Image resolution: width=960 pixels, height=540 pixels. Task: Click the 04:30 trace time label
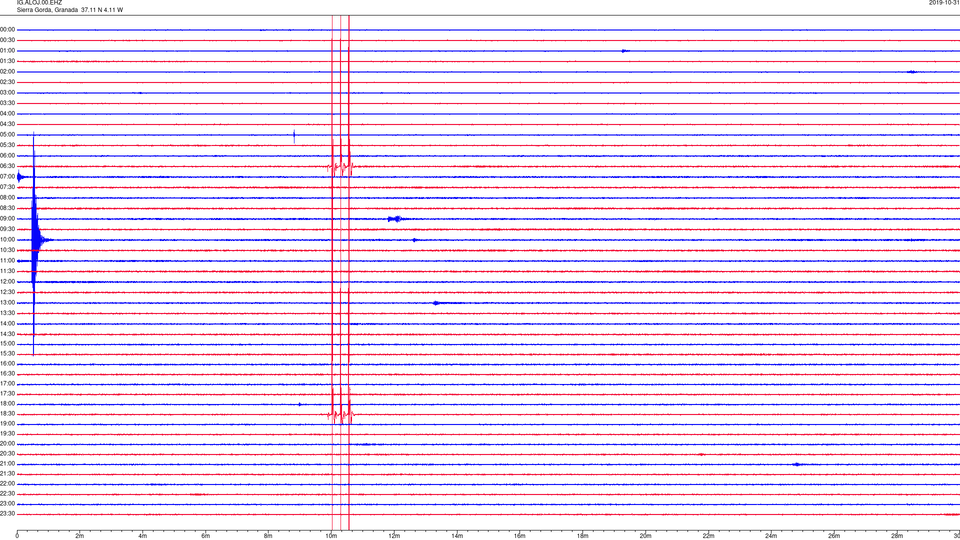[x=7, y=124]
